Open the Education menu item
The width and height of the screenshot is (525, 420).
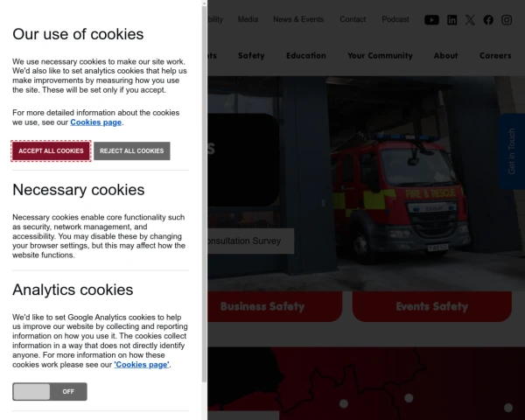(x=306, y=56)
